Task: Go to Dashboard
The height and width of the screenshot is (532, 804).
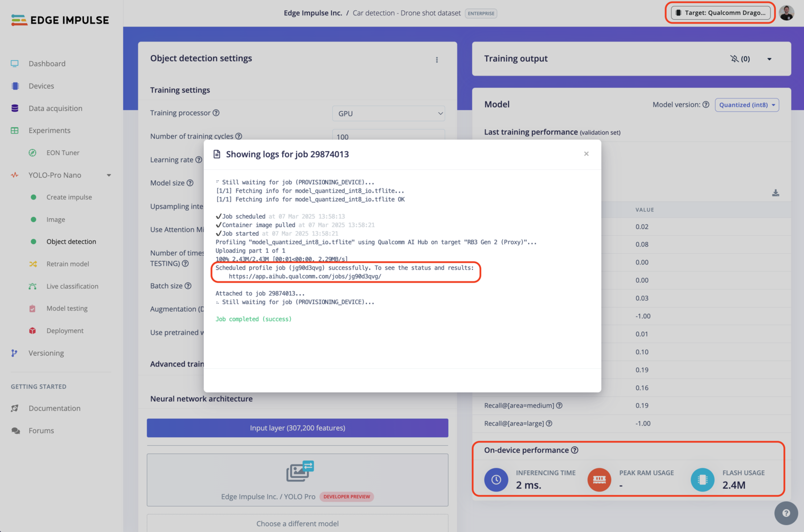Action: tap(47, 63)
